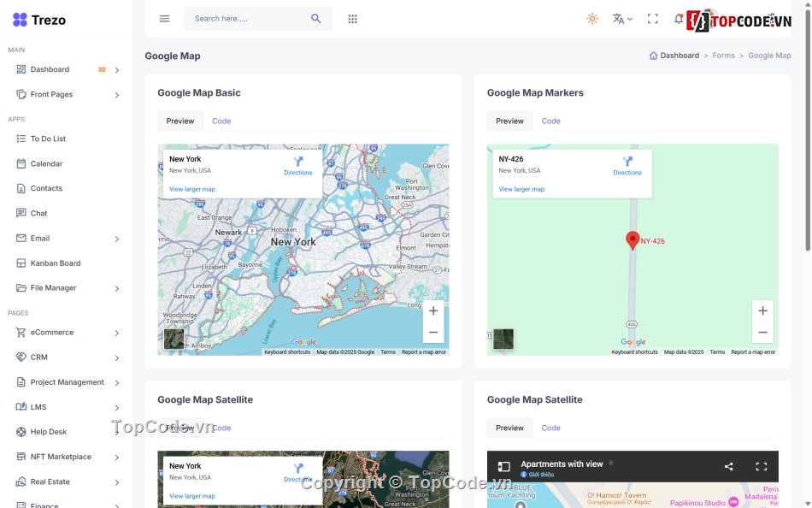Click the LMS book icon
812x508 pixels.
[21, 407]
